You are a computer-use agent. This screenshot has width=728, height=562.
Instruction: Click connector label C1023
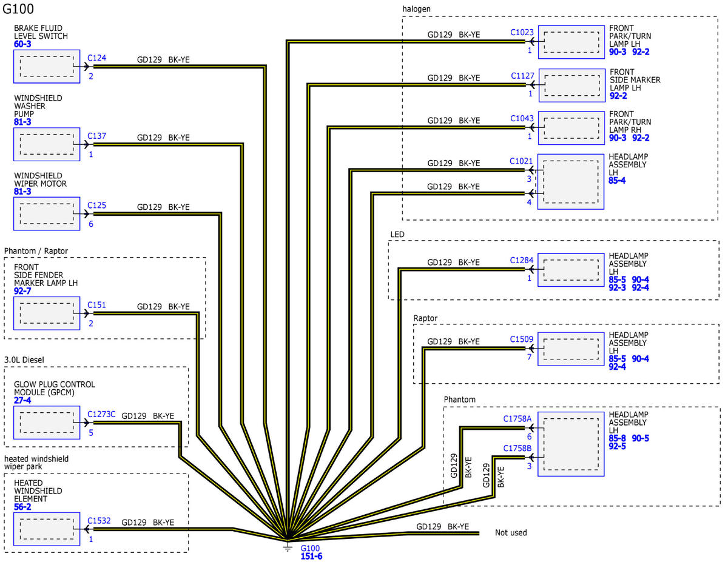[522, 33]
